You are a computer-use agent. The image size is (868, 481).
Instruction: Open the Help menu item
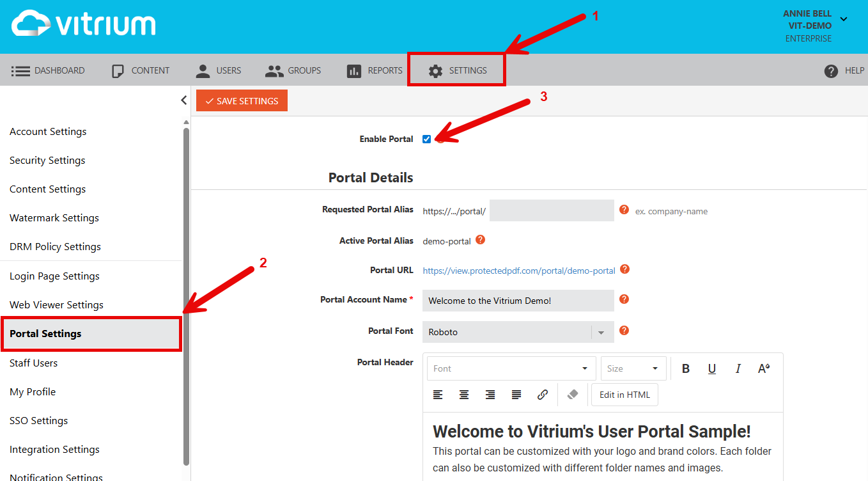[844, 70]
